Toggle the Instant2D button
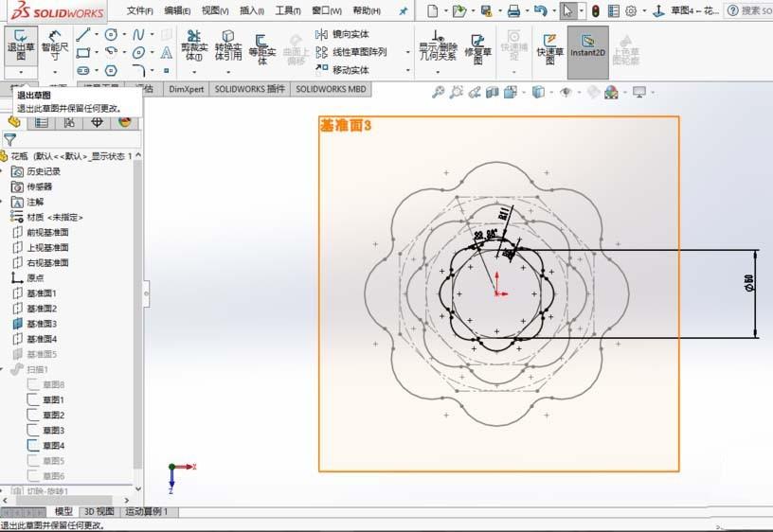The height and width of the screenshot is (532, 773). [587, 52]
